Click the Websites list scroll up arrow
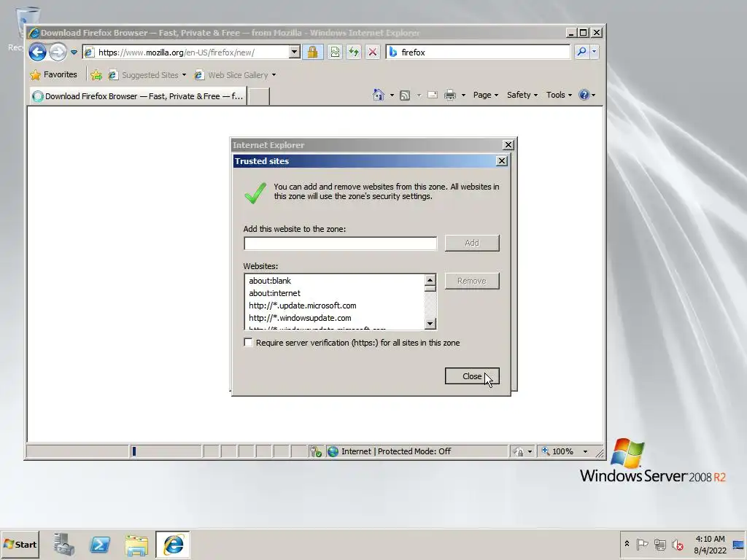Viewport: 747px width, 560px height. point(430,281)
